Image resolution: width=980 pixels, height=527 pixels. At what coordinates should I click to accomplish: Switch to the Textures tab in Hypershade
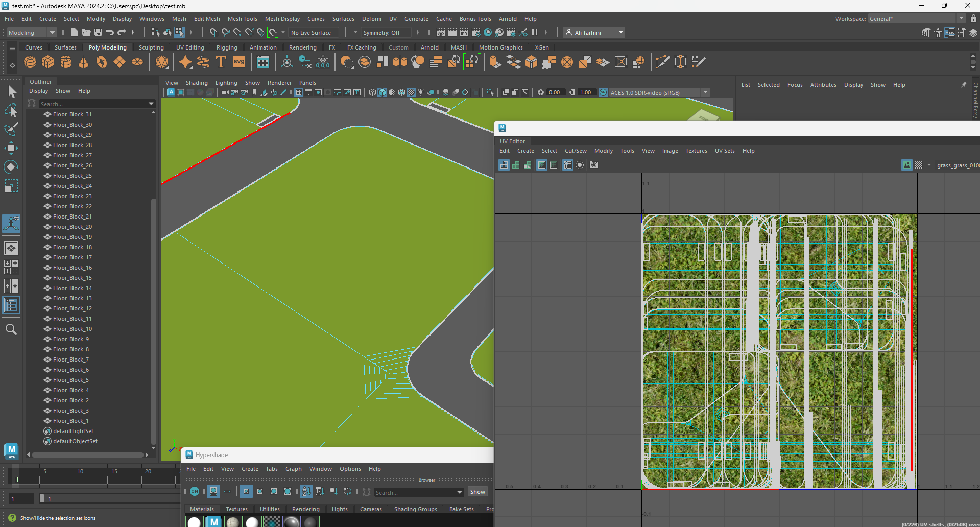236,509
